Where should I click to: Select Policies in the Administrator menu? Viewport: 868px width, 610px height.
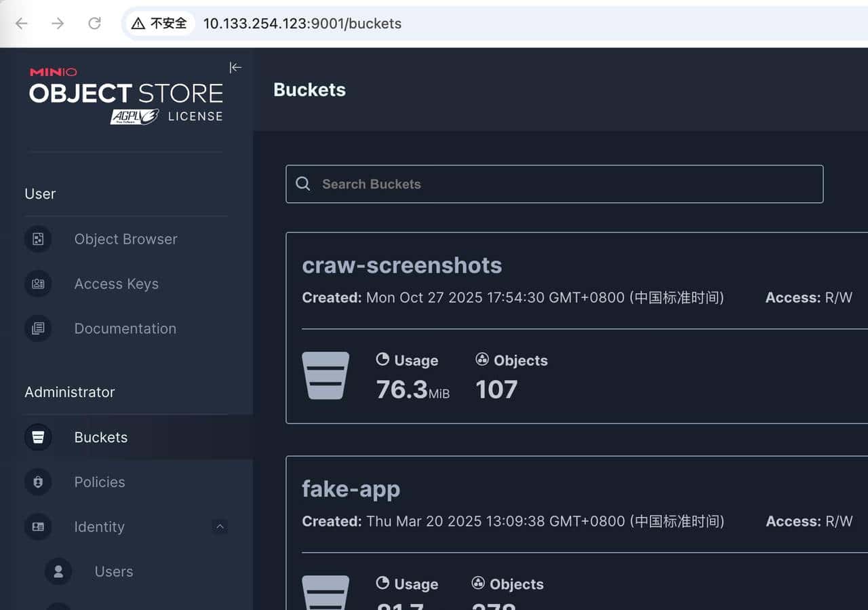pos(99,482)
